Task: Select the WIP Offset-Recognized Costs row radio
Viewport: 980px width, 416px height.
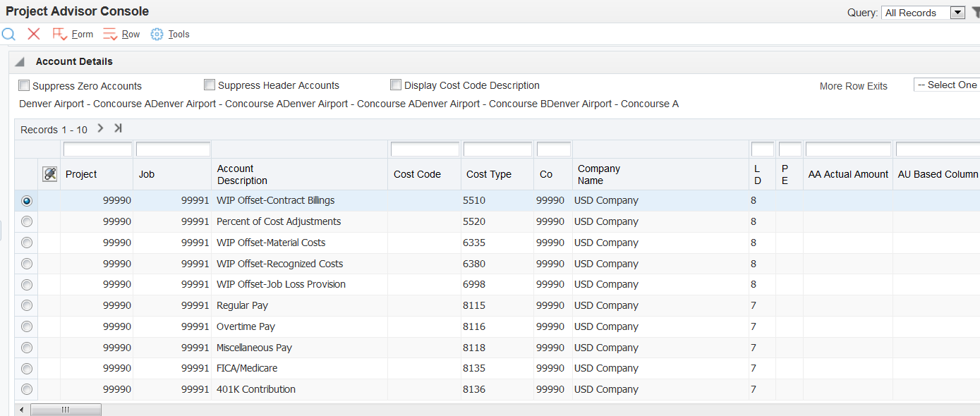Action: click(27, 264)
